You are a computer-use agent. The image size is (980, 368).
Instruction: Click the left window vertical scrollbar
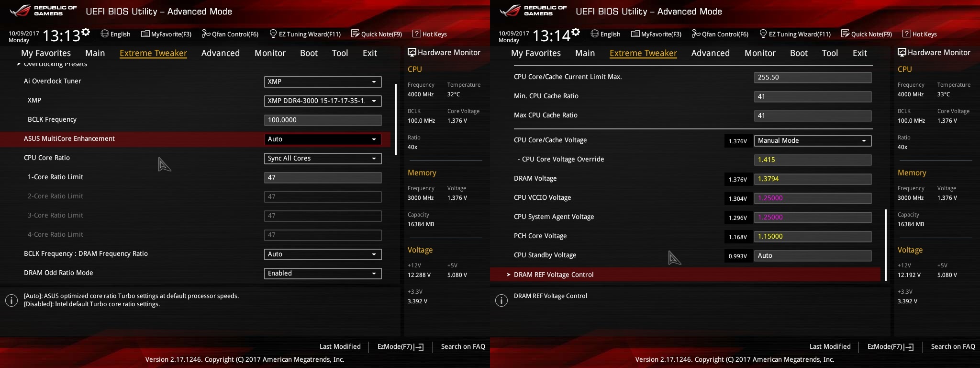pyautogui.click(x=396, y=120)
